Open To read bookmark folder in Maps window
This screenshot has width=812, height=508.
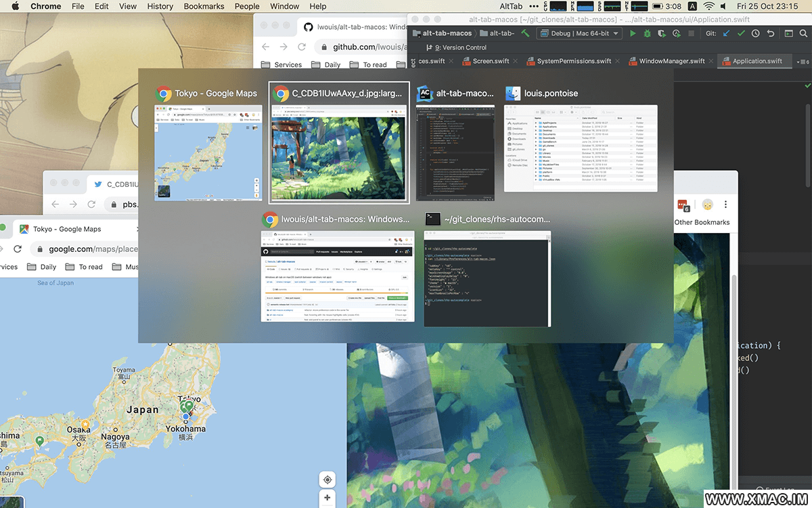pos(84,267)
